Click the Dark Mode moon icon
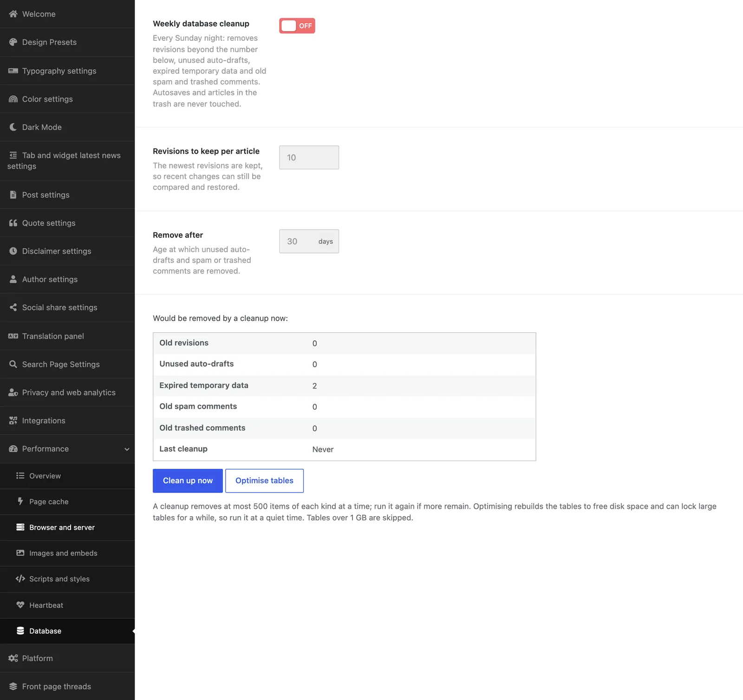This screenshot has height=700, width=743. point(13,127)
